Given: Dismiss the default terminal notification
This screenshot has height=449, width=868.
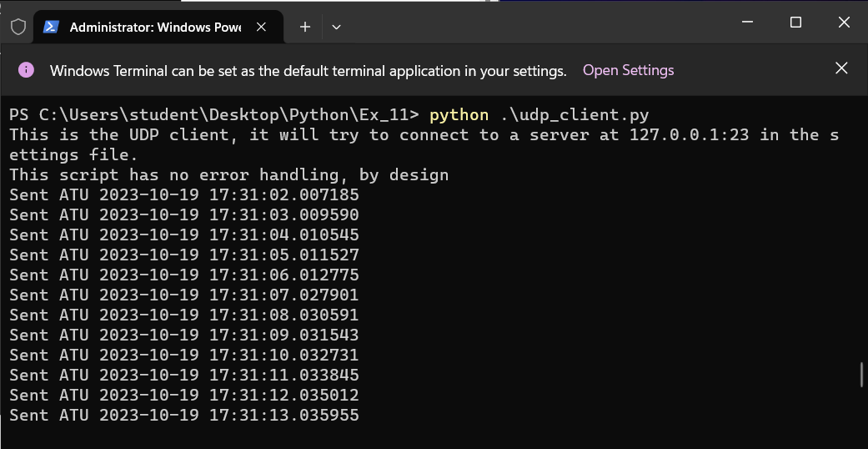Looking at the screenshot, I should pos(841,68).
